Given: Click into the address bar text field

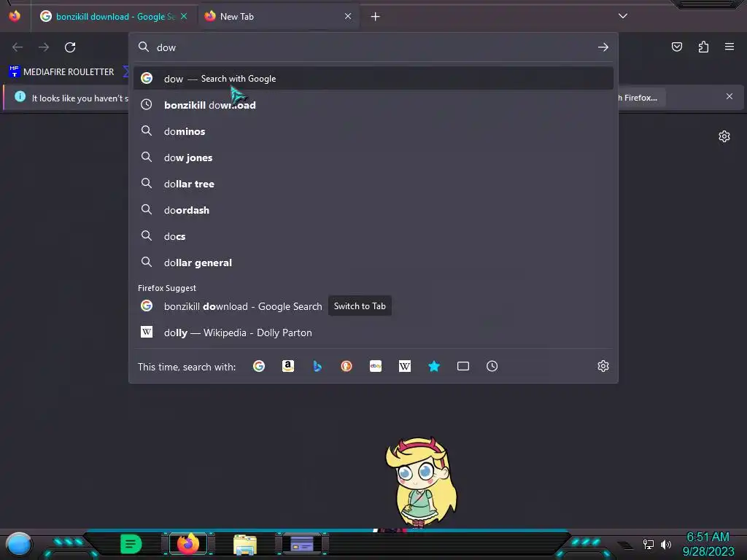Looking at the screenshot, I should tap(373, 47).
